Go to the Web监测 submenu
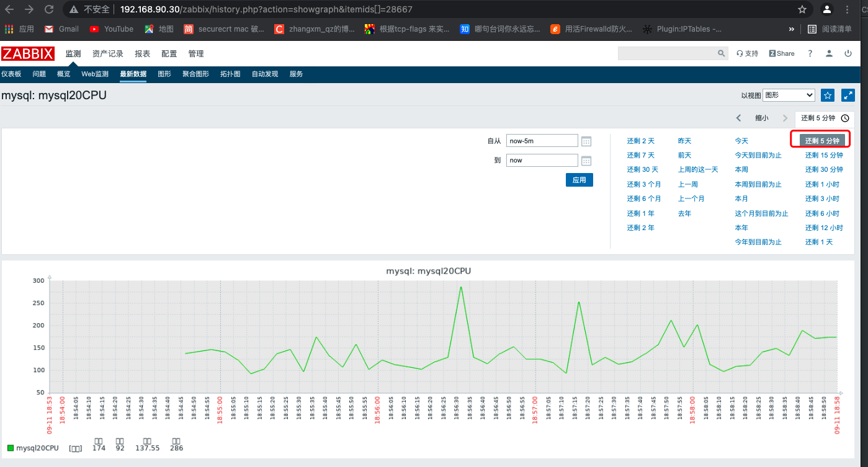The height and width of the screenshot is (467, 868). coord(95,74)
